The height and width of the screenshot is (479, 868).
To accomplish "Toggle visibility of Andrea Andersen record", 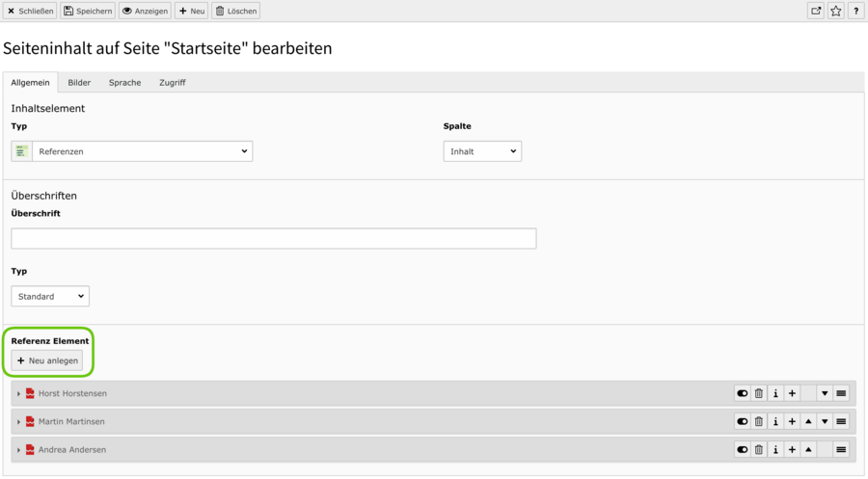I will click(743, 450).
